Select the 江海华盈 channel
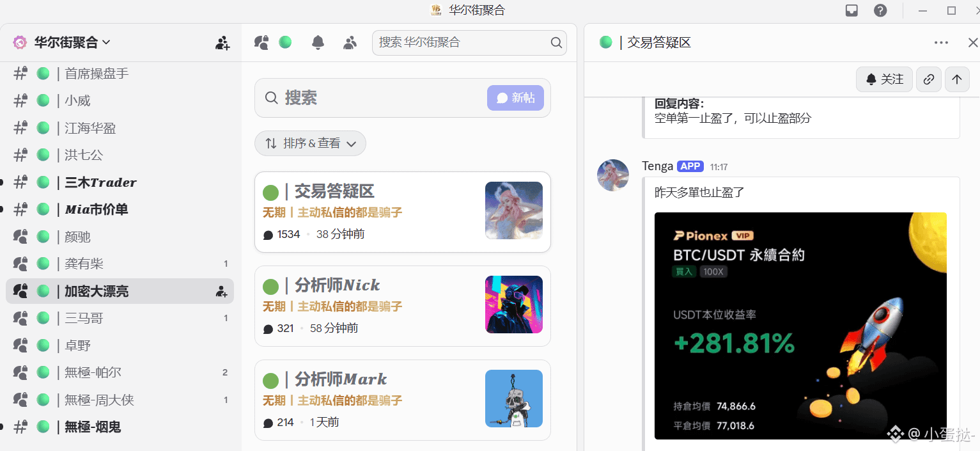This screenshot has width=980, height=451. [x=120, y=128]
